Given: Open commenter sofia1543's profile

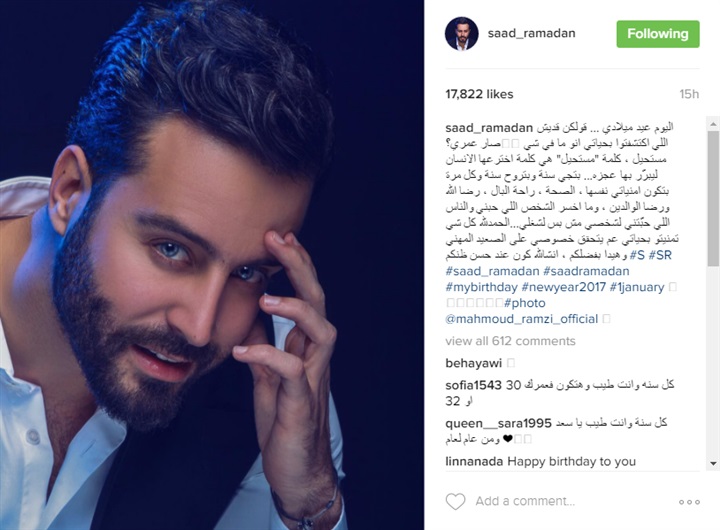Looking at the screenshot, I should coord(473,385).
